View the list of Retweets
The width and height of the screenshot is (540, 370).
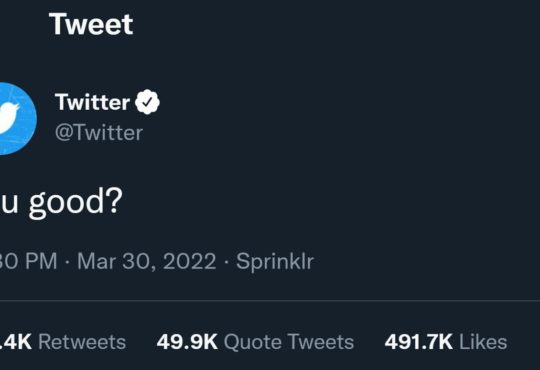coord(63,342)
